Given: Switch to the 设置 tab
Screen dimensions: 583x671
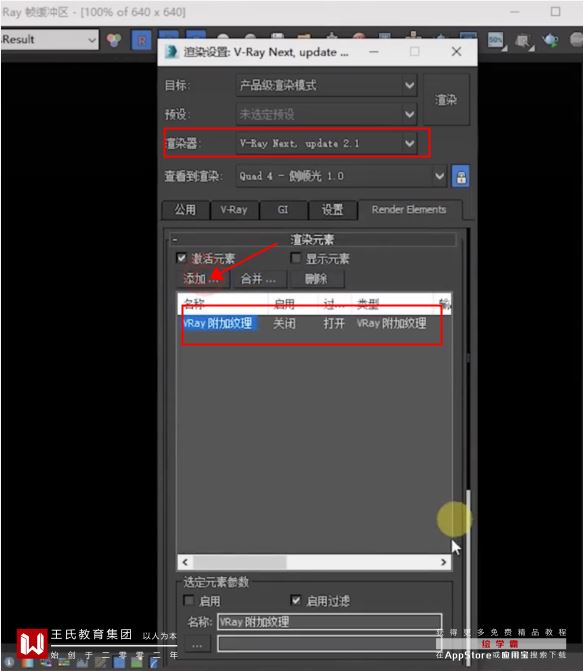Looking at the screenshot, I should [333, 210].
